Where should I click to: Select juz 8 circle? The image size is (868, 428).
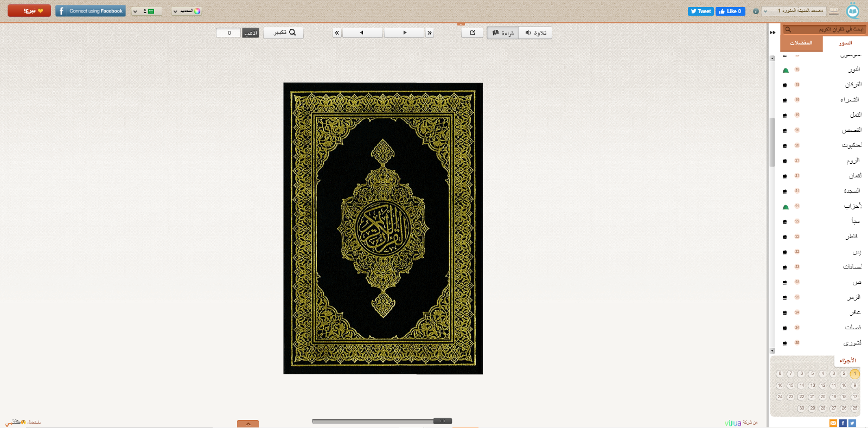[x=780, y=374]
